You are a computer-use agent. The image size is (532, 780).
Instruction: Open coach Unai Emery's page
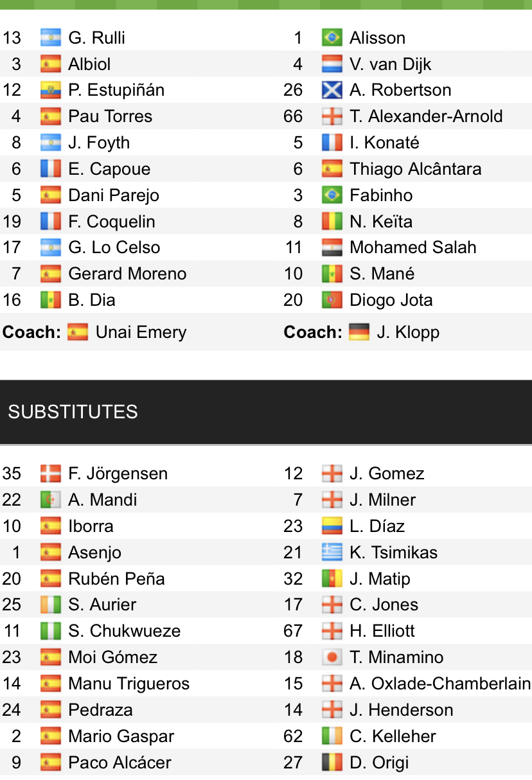coord(141,332)
